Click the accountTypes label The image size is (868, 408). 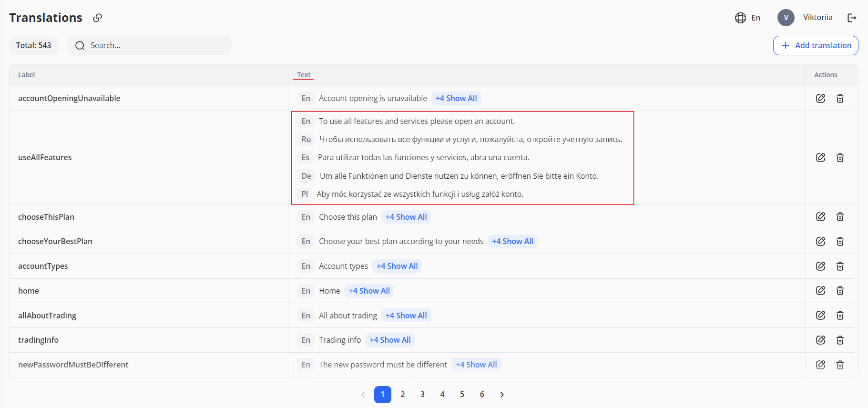[43, 266]
